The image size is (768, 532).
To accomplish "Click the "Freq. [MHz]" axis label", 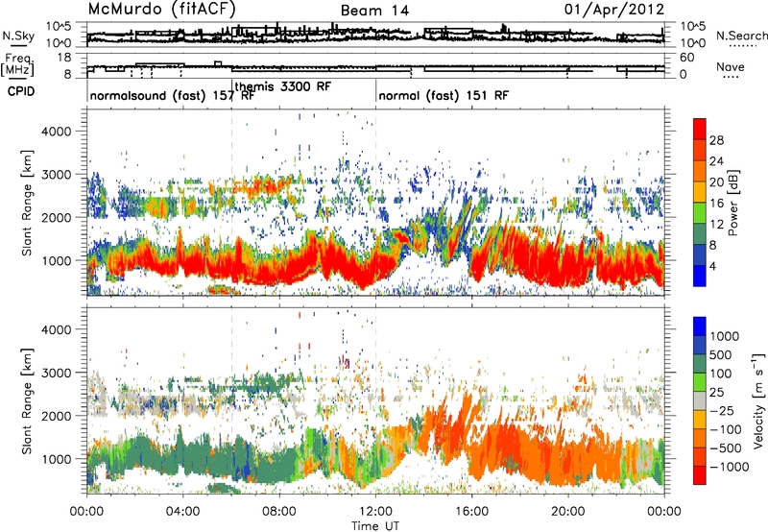I will click(17, 64).
